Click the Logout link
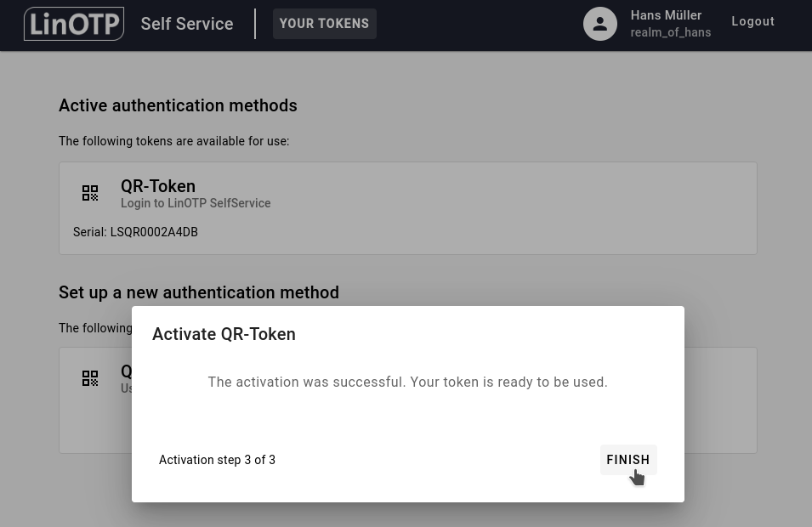This screenshot has width=812, height=527. (752, 21)
